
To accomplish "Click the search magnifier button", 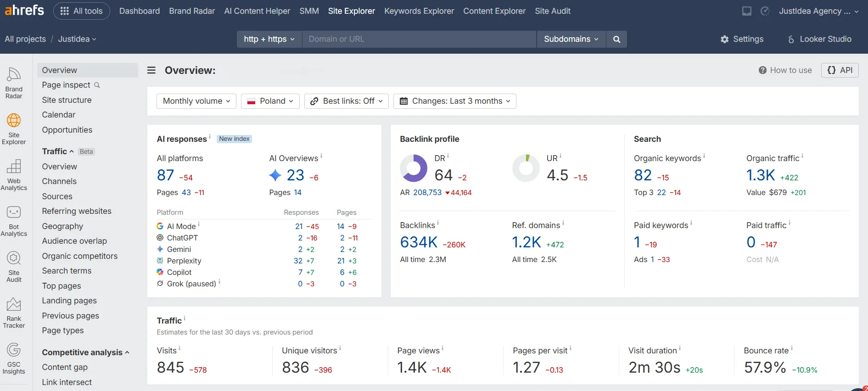I will point(616,39).
